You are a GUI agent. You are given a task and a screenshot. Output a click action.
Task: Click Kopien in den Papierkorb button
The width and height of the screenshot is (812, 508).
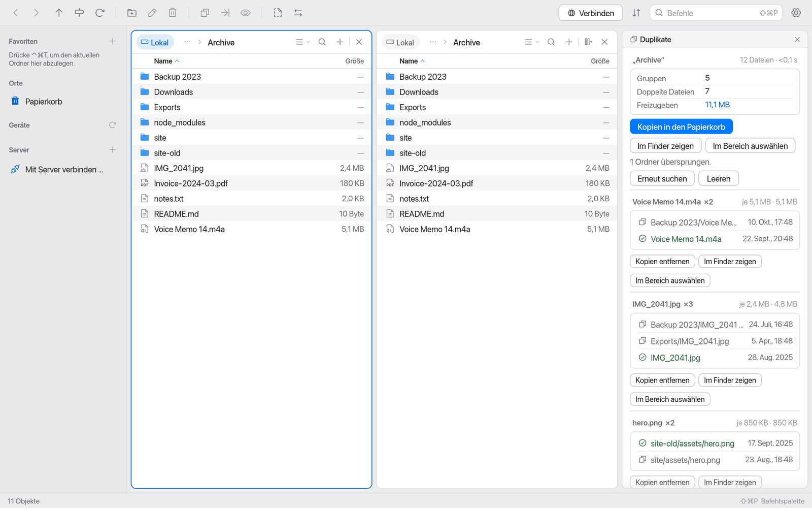pyautogui.click(x=681, y=127)
